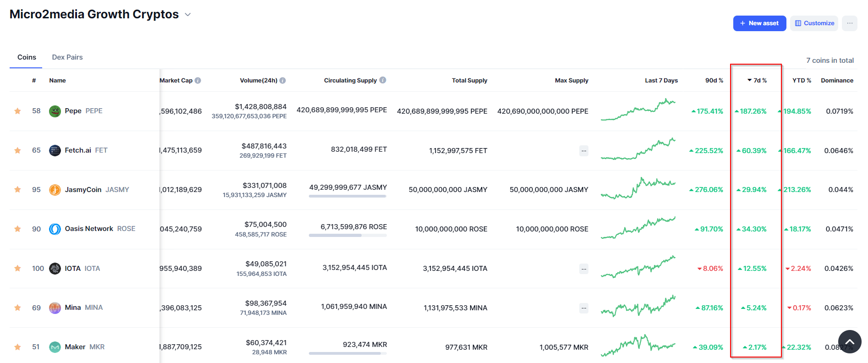868x363 pixels.
Task: Click info icon beside Circulating Supply
Action: [383, 80]
